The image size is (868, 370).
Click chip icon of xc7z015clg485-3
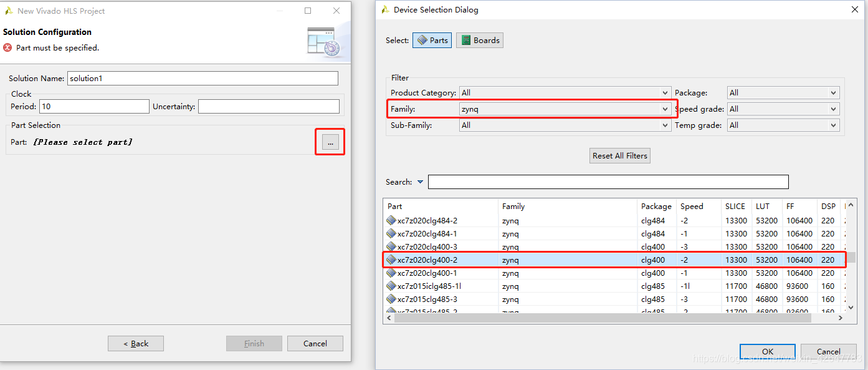(391, 299)
